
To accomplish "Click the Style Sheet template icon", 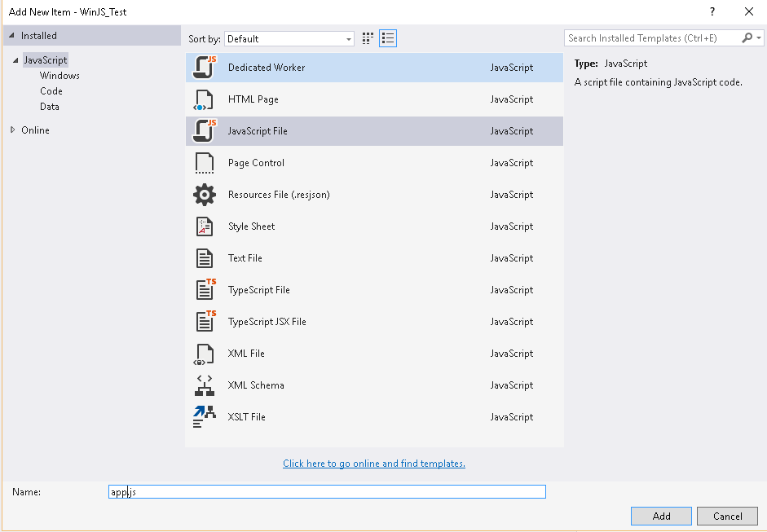I will (x=205, y=226).
